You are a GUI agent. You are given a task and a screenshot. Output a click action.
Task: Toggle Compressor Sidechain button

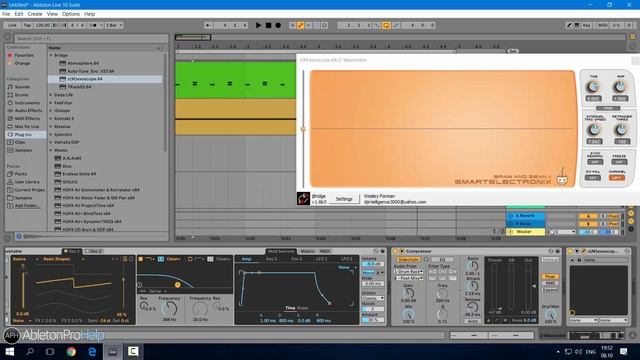408,260
